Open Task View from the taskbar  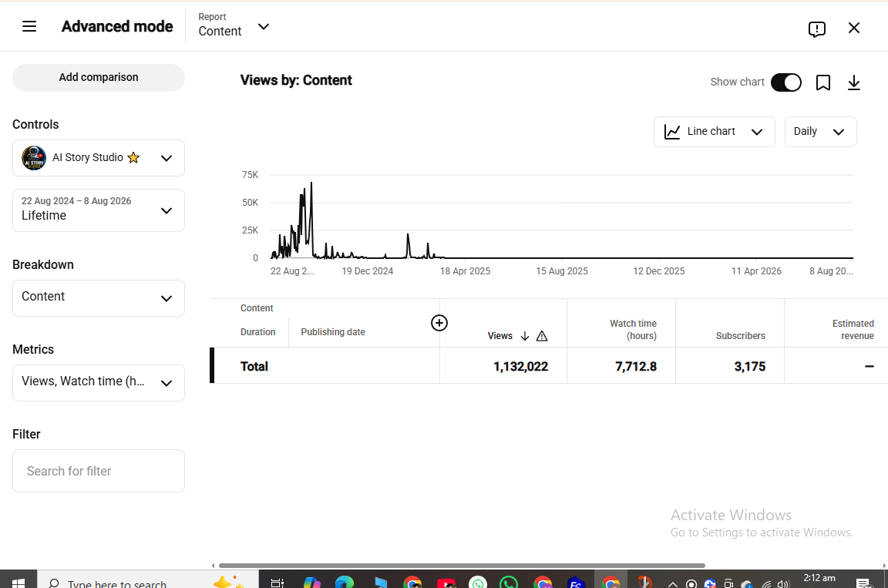[x=277, y=583]
